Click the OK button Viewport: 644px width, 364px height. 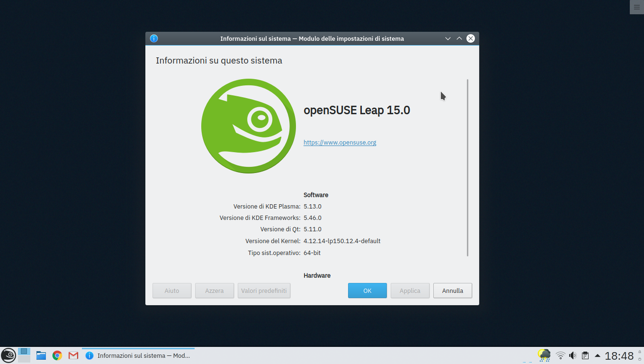367,290
